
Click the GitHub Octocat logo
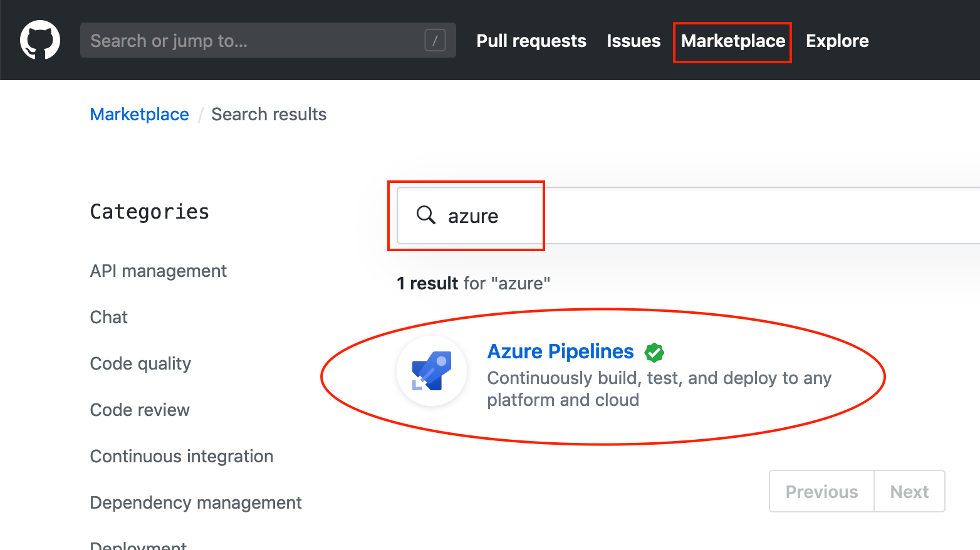pos(40,40)
